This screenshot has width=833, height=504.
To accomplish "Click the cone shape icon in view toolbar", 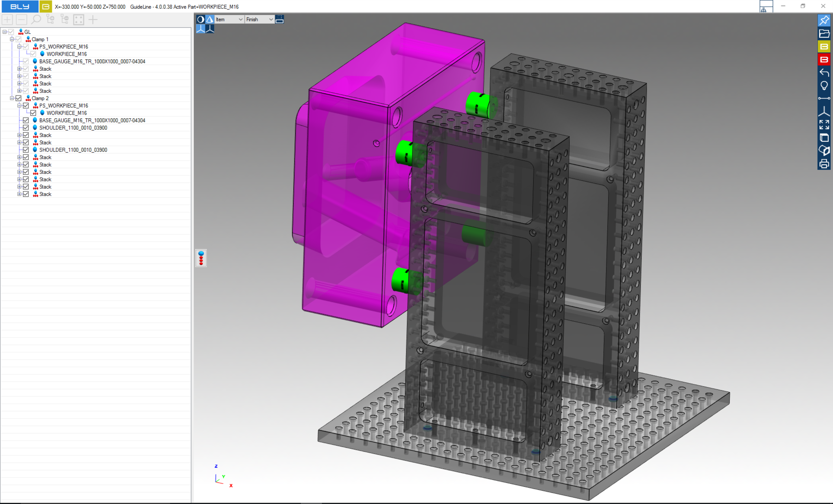I will click(x=210, y=19).
